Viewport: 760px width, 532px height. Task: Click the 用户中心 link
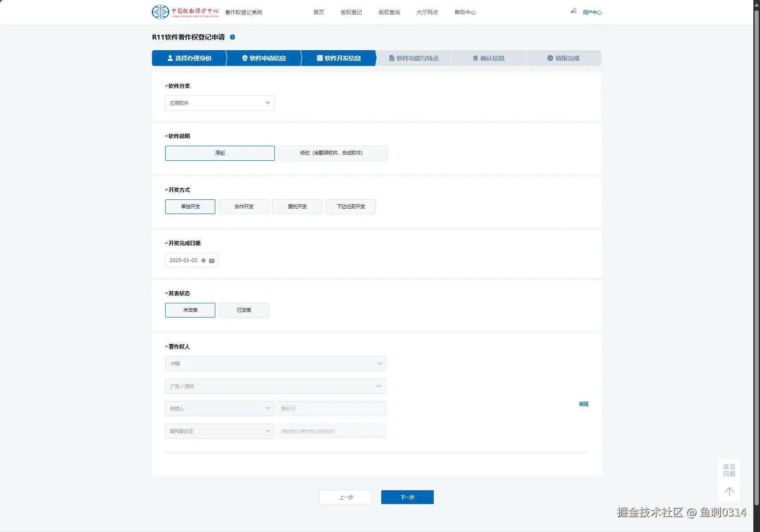(x=592, y=12)
